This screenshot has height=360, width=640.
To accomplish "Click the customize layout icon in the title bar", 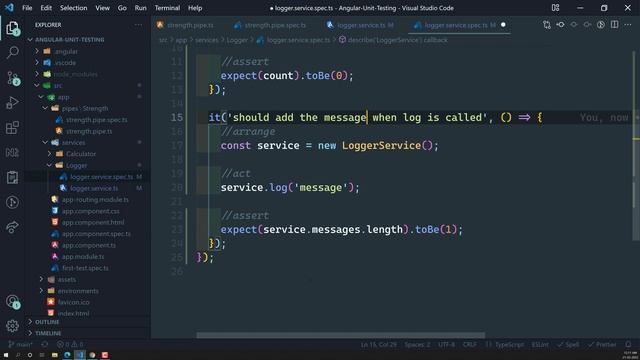I will tap(556, 8).
